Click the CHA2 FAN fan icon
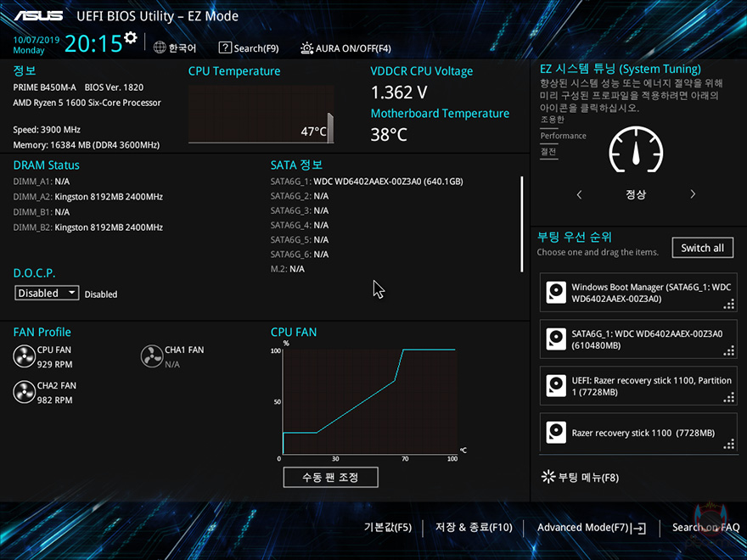 click(x=24, y=392)
